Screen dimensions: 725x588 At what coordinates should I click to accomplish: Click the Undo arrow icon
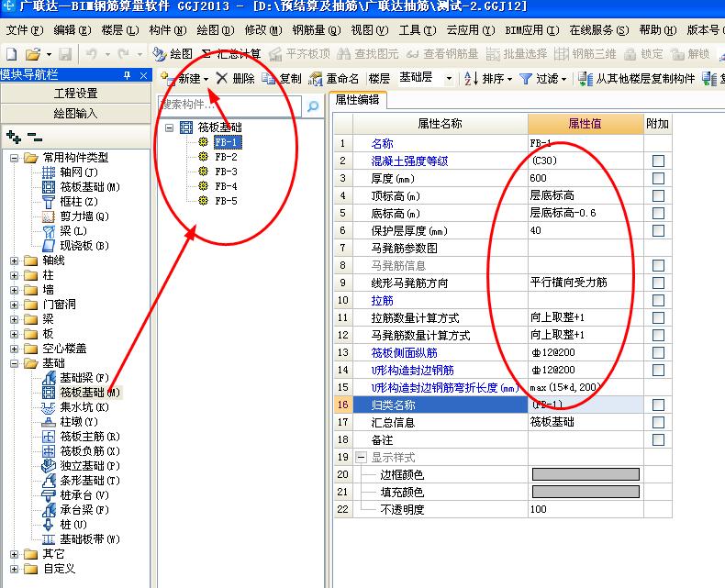(91, 54)
